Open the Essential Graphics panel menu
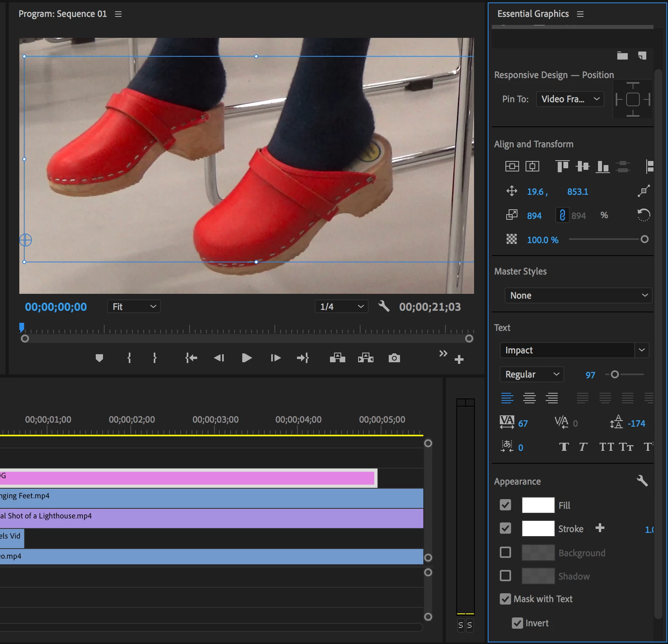Image resolution: width=668 pixels, height=644 pixels. [580, 14]
